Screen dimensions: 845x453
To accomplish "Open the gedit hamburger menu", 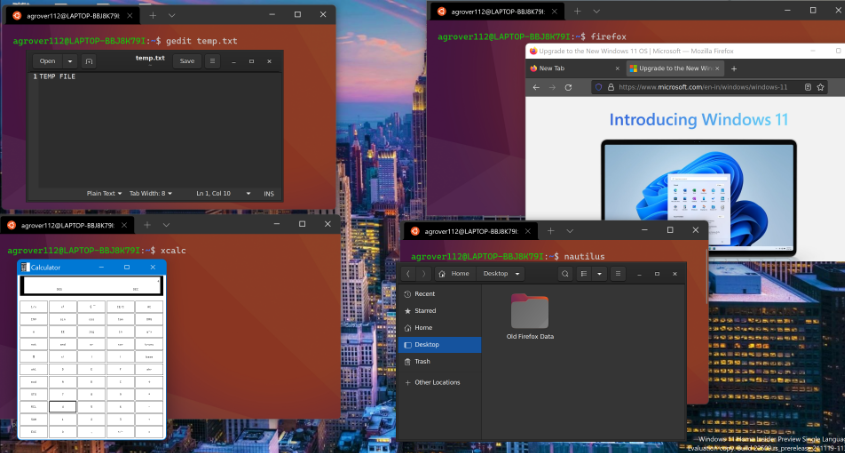I will pyautogui.click(x=212, y=61).
